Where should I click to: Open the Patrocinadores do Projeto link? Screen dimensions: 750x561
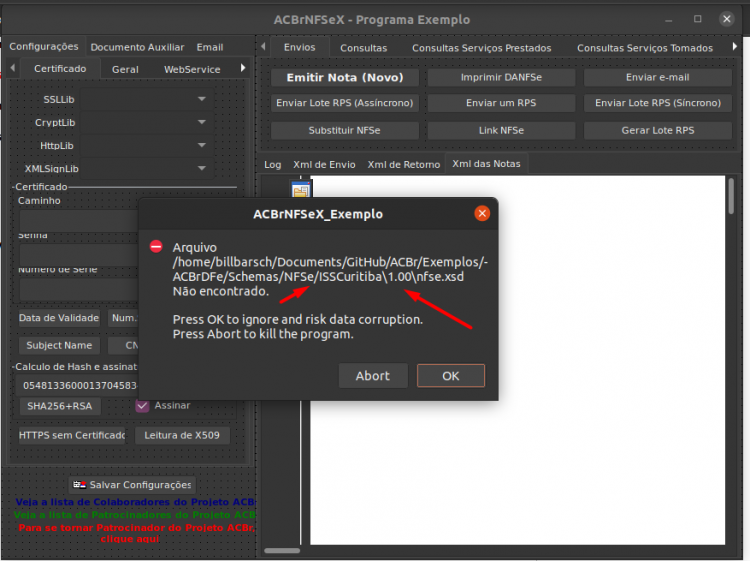(135, 515)
